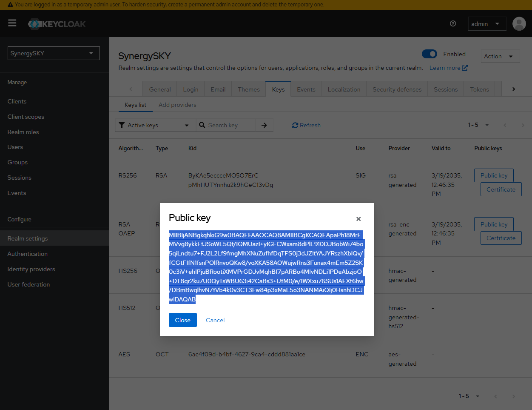This screenshot has width=532, height=410.
Task: Click Cancel in the Public key dialog
Action: tap(215, 320)
